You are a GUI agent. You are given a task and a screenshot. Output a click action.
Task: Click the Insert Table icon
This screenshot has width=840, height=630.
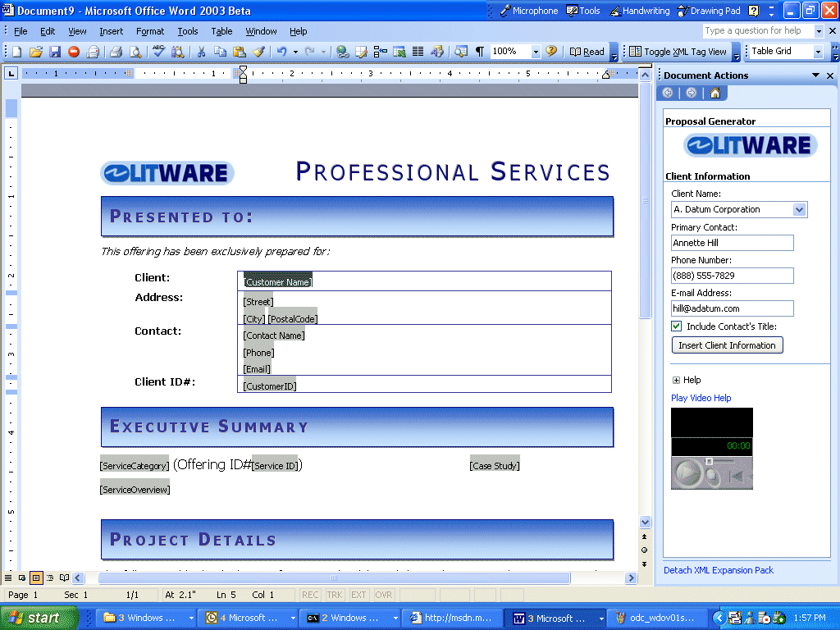coord(381,52)
